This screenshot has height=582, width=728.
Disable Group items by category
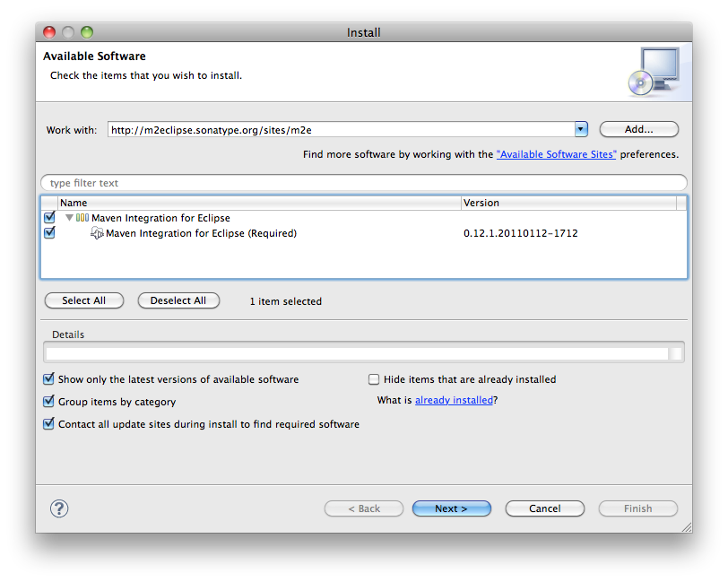click(x=49, y=402)
